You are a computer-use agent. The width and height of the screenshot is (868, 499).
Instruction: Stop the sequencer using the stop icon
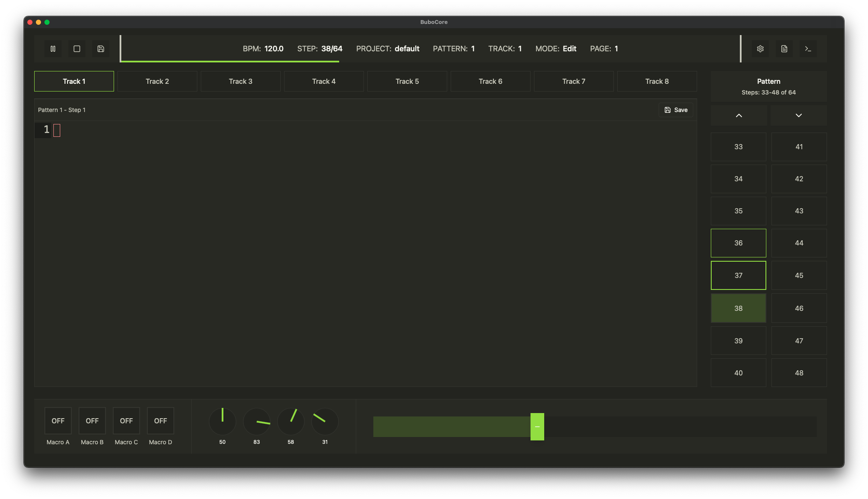(77, 49)
